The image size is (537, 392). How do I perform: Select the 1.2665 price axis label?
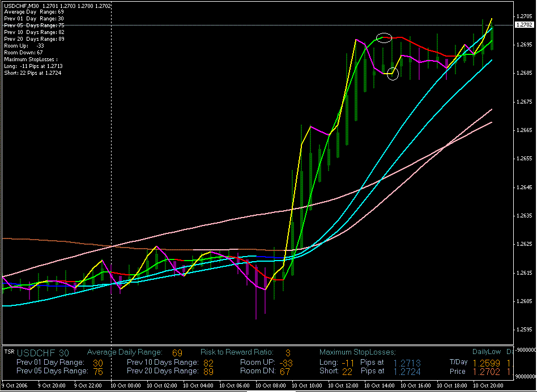coord(524,130)
